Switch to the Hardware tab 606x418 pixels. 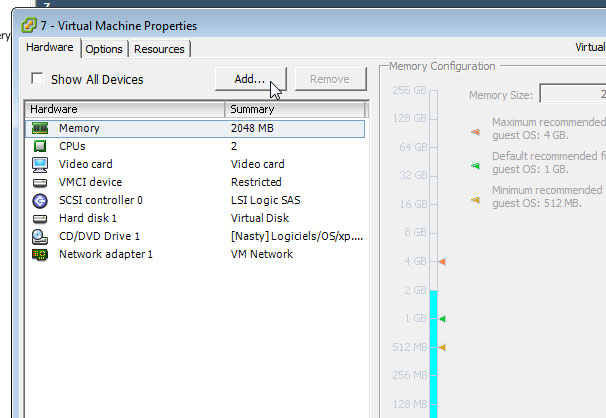50,48
